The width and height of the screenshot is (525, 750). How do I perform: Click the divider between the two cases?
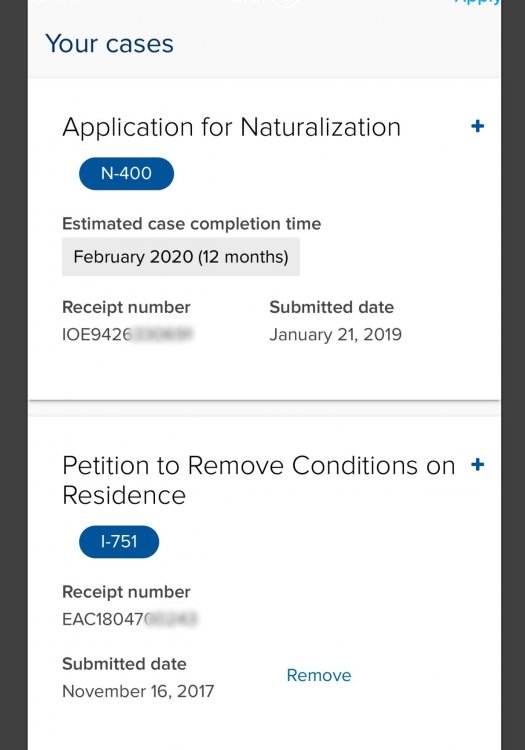tap(264, 408)
